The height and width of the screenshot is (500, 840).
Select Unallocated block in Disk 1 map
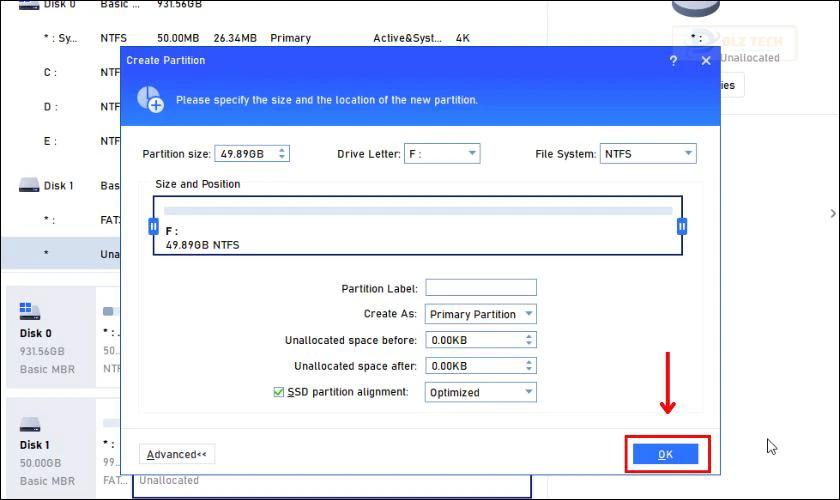(x=332, y=485)
